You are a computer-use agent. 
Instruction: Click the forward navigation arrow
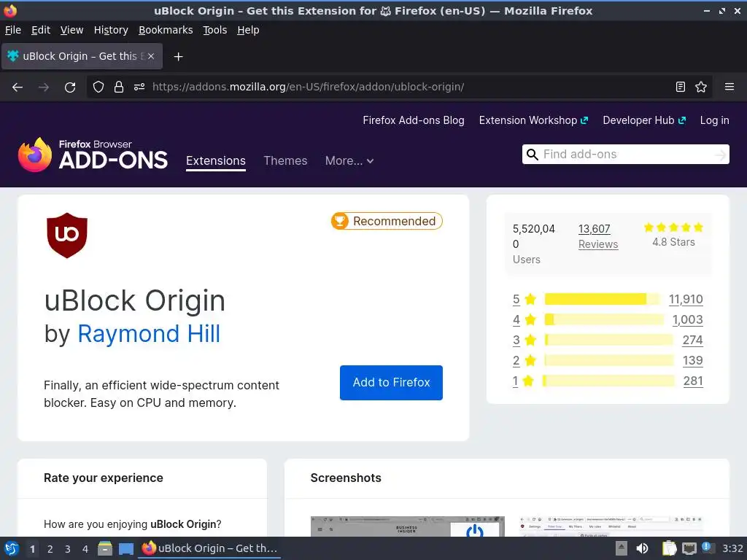pyautogui.click(x=44, y=87)
